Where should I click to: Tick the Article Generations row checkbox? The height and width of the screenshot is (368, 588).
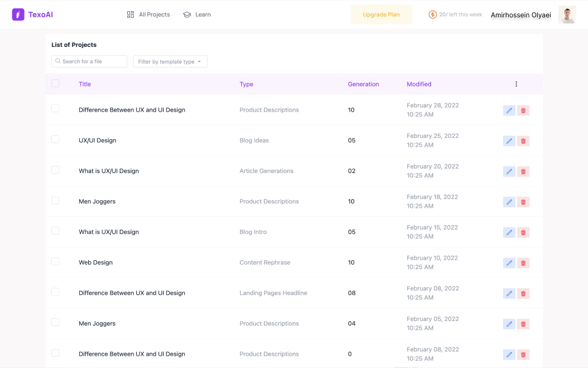pos(55,170)
